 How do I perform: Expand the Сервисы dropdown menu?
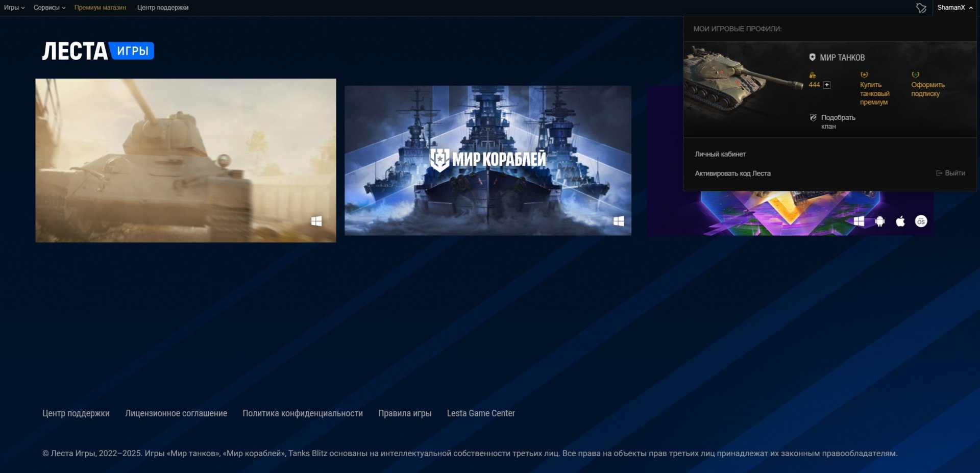pyautogui.click(x=50, y=8)
